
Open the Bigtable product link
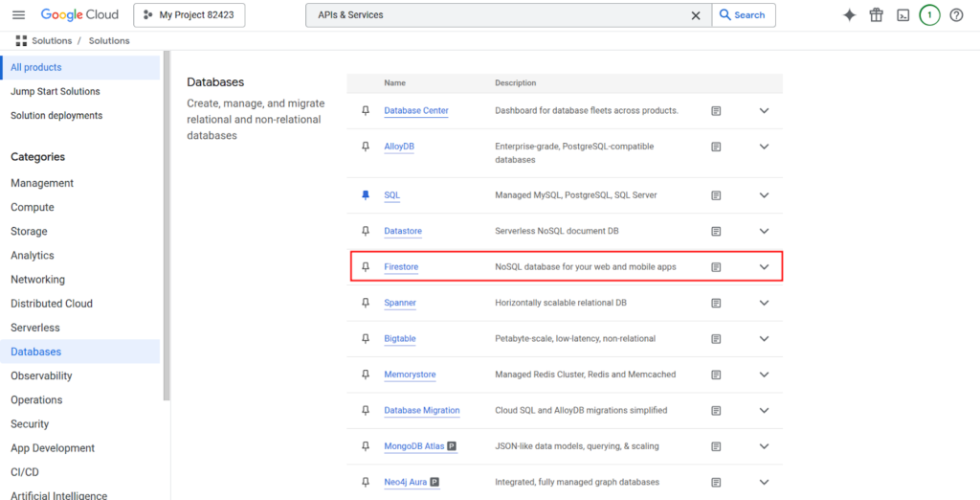400,338
